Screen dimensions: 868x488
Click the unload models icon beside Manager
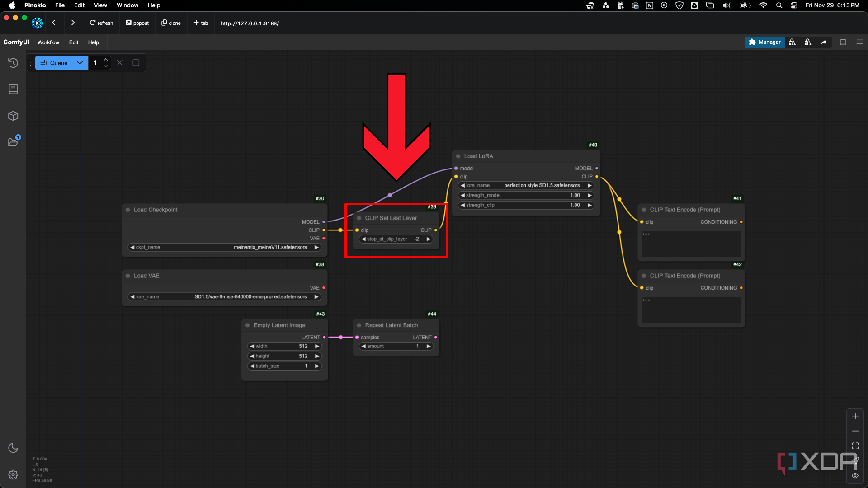(793, 42)
